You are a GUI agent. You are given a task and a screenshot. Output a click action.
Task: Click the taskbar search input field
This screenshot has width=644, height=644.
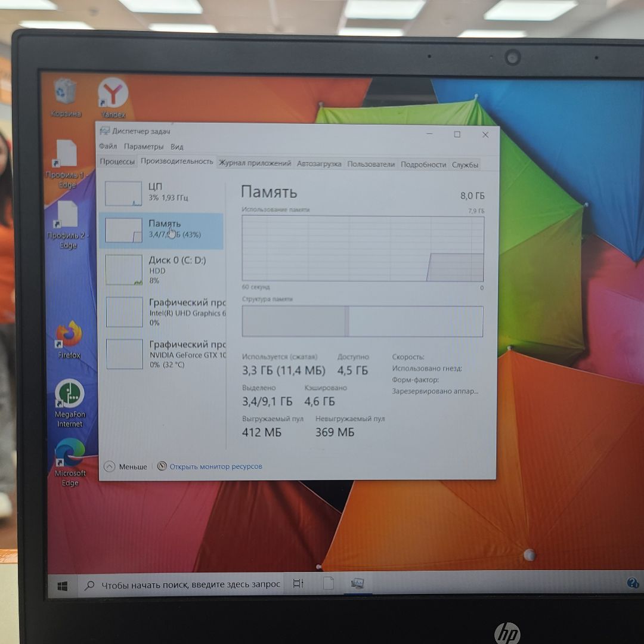coord(190,585)
